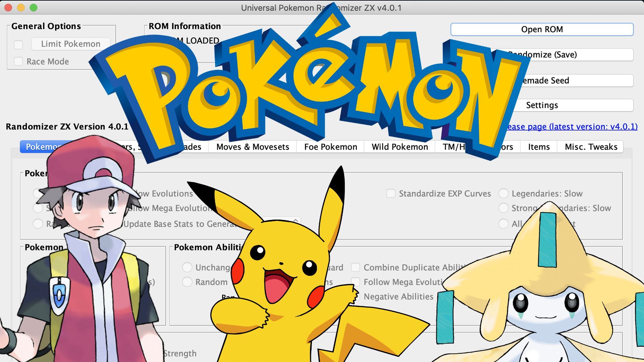Click the red close window button
Screen dimensions: 644x362
[x=8, y=8]
